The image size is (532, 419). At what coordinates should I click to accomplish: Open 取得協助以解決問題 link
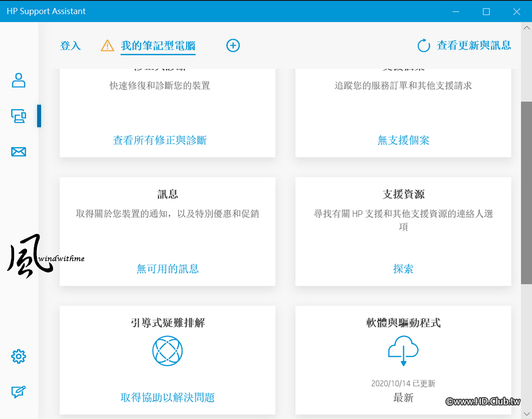pyautogui.click(x=168, y=397)
